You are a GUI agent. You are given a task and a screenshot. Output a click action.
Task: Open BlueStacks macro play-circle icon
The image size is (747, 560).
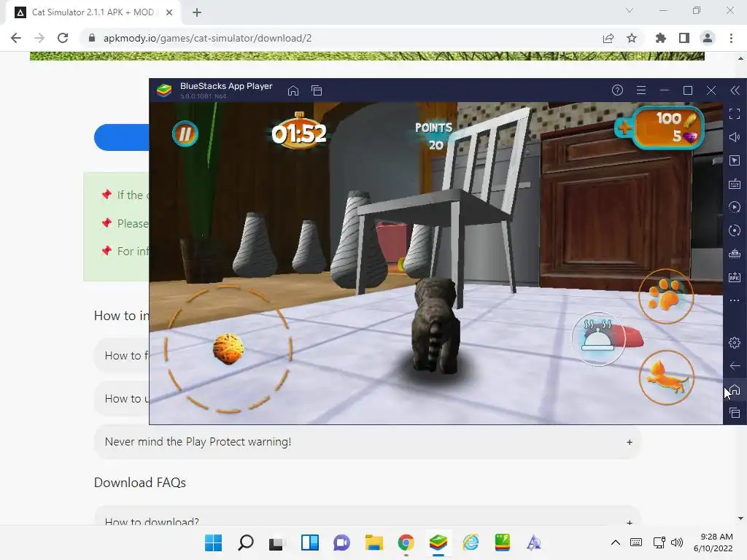click(x=735, y=207)
